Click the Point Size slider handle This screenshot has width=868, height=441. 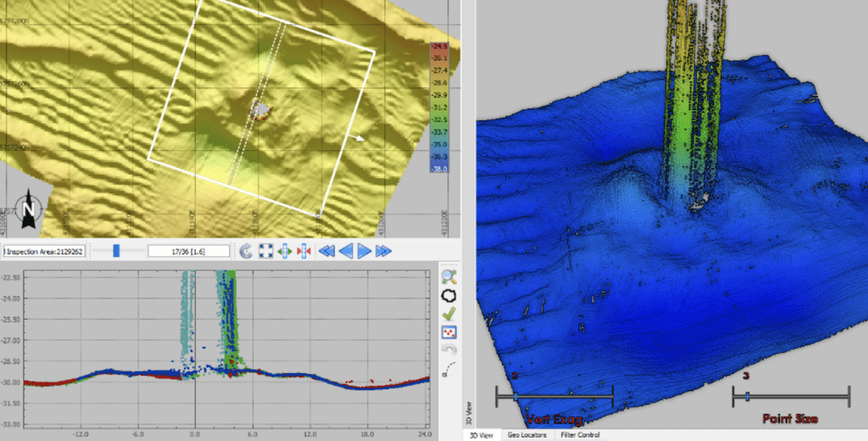click(747, 396)
